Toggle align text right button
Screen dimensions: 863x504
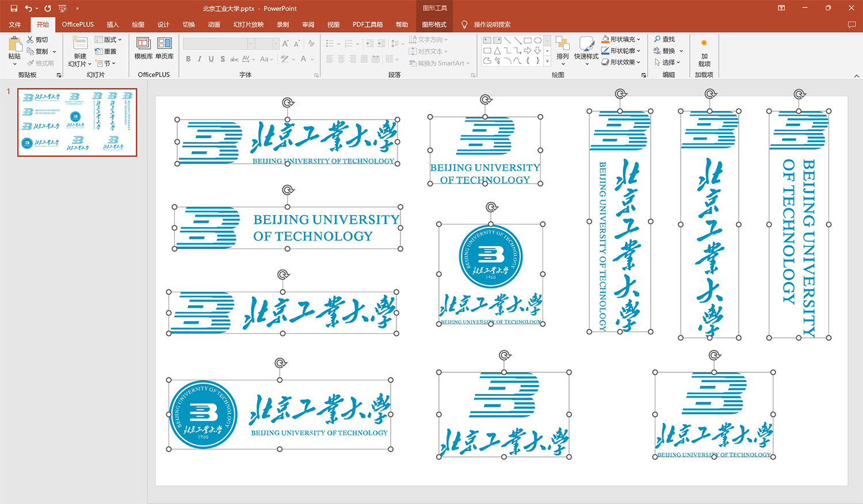click(353, 59)
